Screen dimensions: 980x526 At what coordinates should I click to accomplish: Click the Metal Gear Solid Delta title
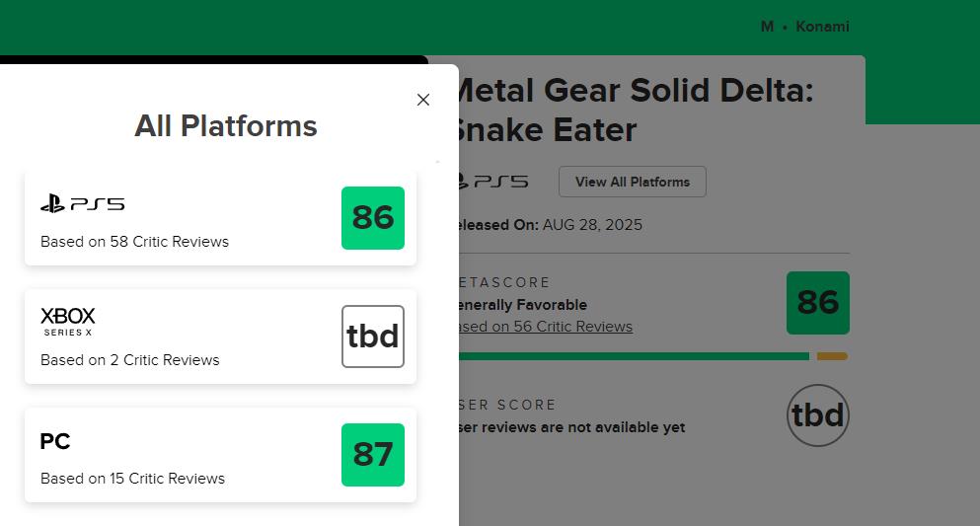click(632, 110)
